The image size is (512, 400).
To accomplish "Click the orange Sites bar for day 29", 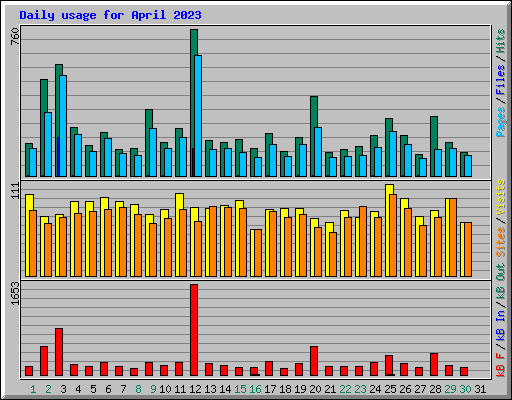I will 453,237.
